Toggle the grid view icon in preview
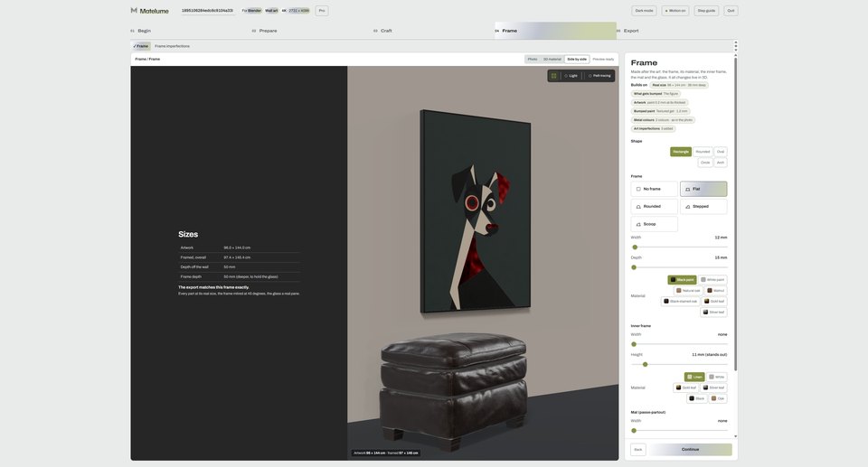The image size is (868, 467). click(553, 76)
